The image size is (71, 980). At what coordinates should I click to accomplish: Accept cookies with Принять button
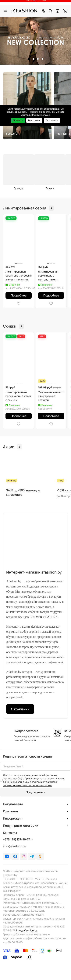click(18, 120)
